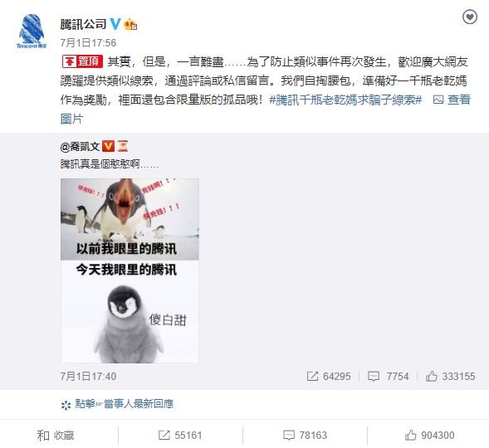Open the comments tab showing 78163
This screenshot has width=489, height=448.
pyautogui.click(x=305, y=436)
